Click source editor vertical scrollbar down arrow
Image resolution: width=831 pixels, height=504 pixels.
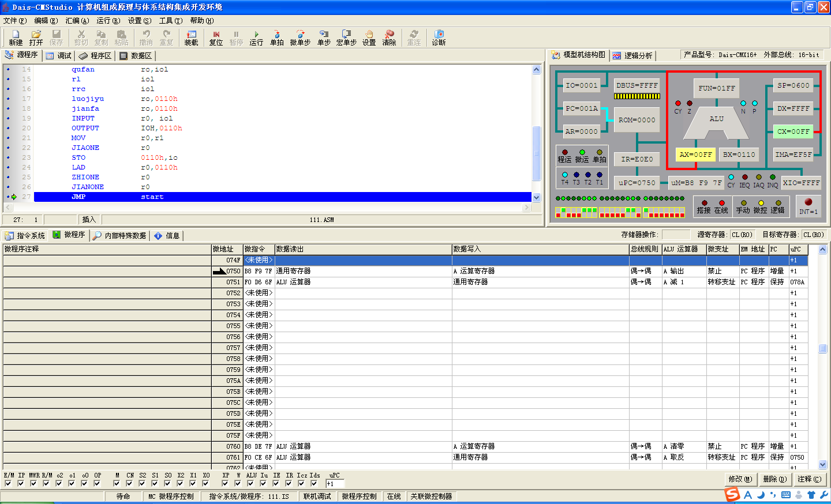click(536, 197)
